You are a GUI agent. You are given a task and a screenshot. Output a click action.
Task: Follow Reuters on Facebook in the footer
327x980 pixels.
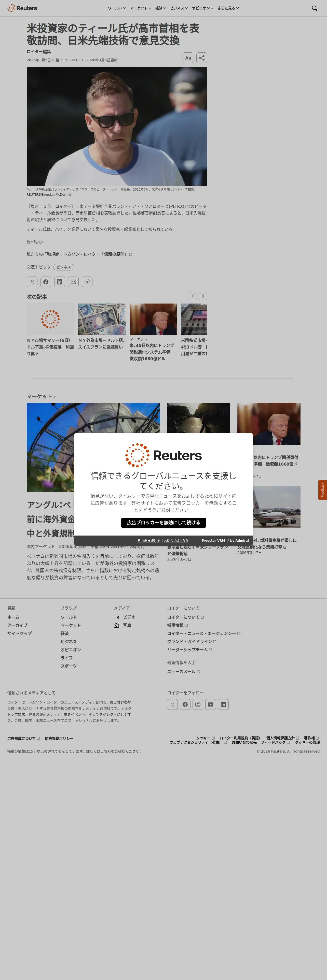click(x=185, y=704)
